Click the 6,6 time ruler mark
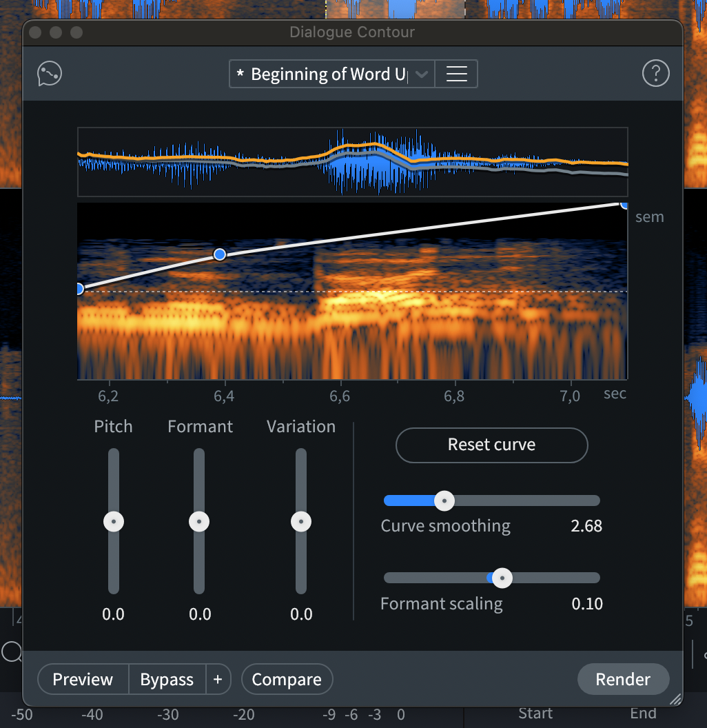The image size is (707, 728). tap(340, 396)
